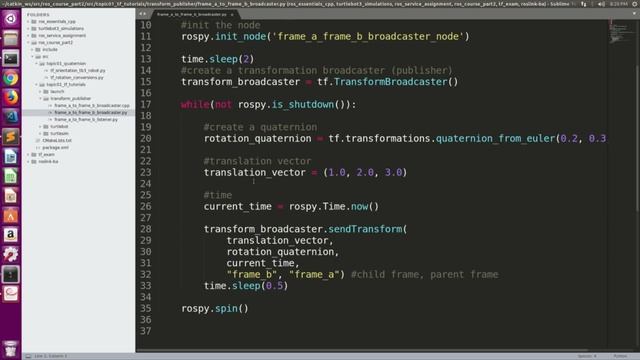Viewport: 640px width, 360px height.
Task: Open the Python syntax selector in status bar
Action: (620, 356)
